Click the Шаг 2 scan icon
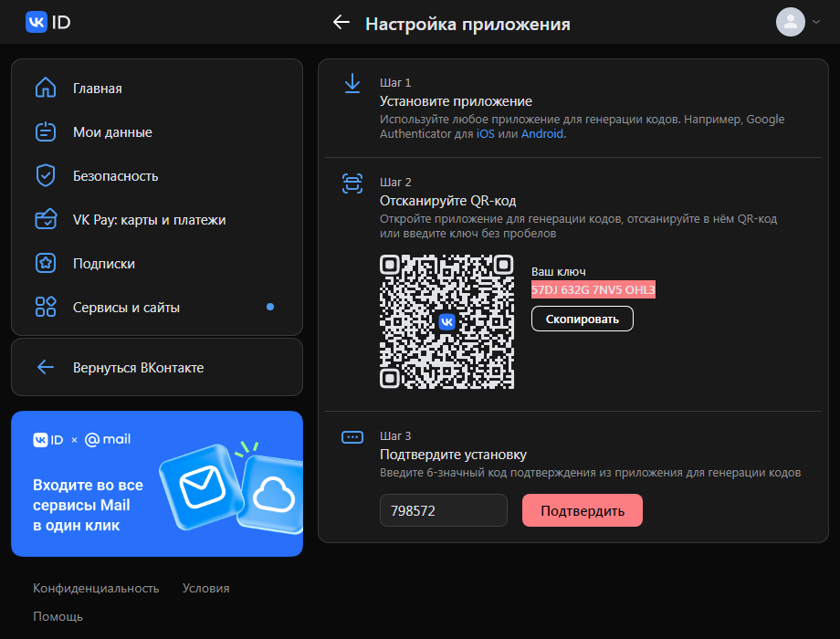The width and height of the screenshot is (840, 639). click(x=352, y=183)
